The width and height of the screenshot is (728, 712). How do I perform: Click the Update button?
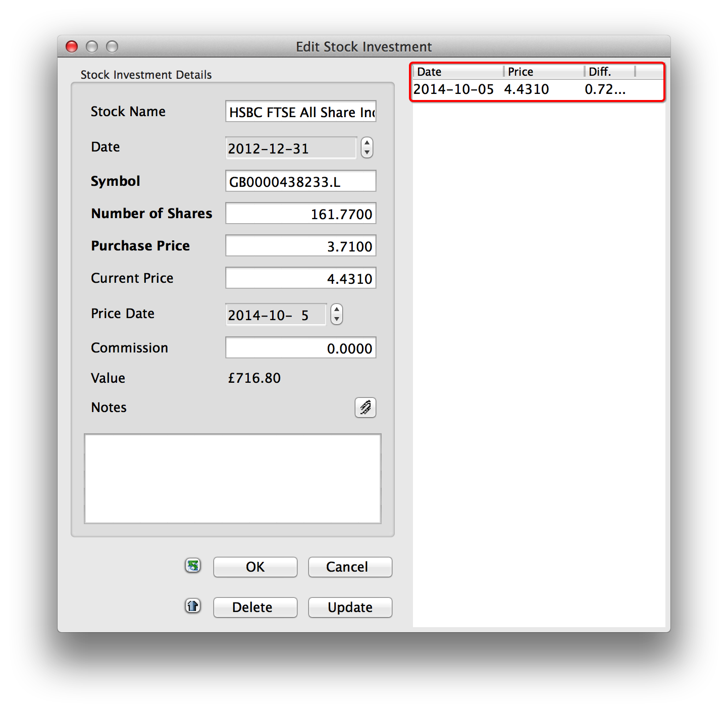(x=350, y=607)
